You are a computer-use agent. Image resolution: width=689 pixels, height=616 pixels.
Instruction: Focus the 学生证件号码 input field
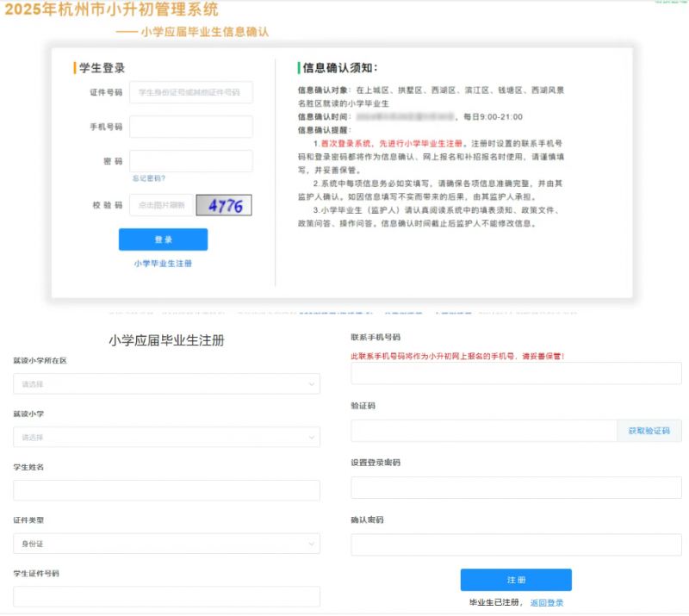tap(166, 596)
